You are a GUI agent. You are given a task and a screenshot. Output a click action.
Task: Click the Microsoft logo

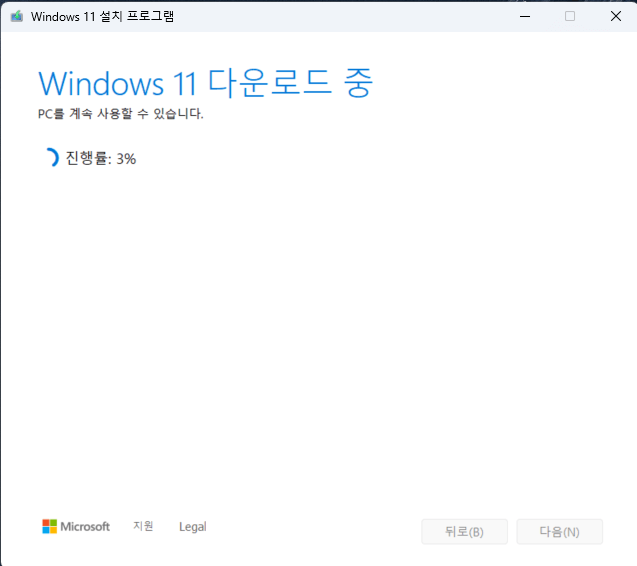[x=76, y=526]
